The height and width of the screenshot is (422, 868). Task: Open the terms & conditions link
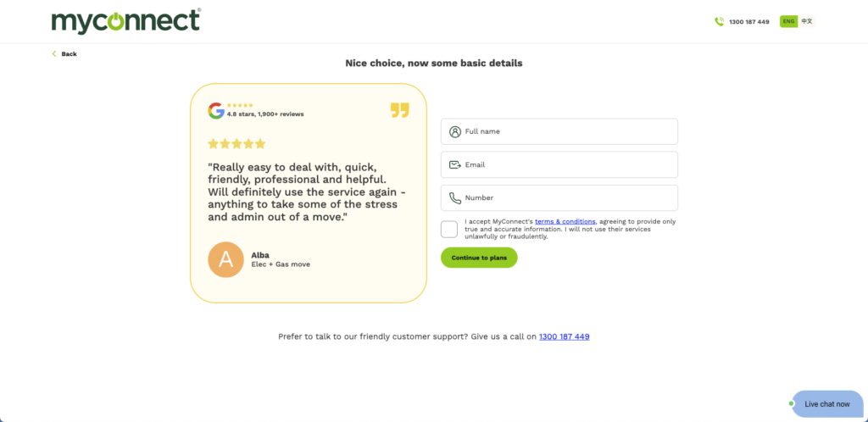(x=565, y=221)
